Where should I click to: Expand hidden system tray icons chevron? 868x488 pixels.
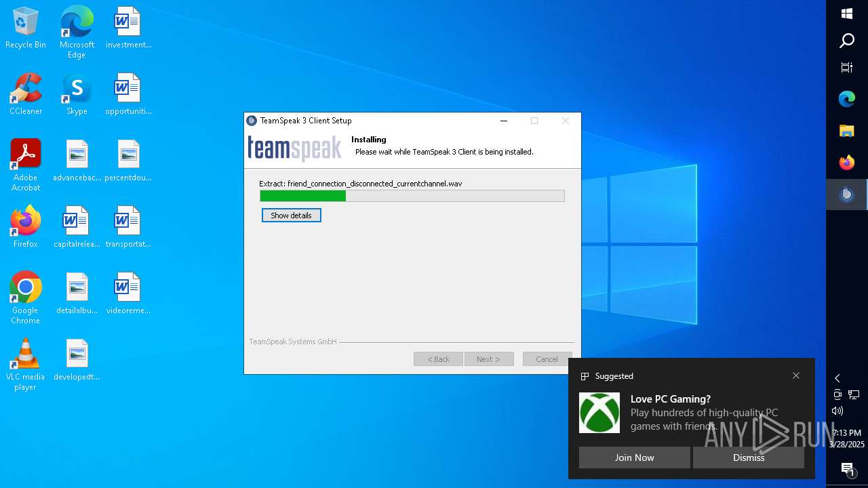837,378
